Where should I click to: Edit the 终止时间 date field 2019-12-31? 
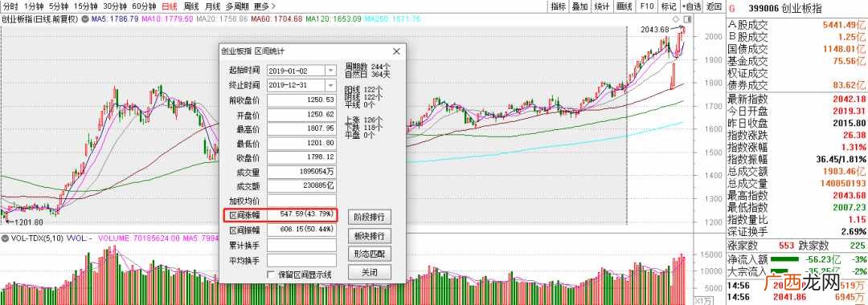(x=296, y=85)
